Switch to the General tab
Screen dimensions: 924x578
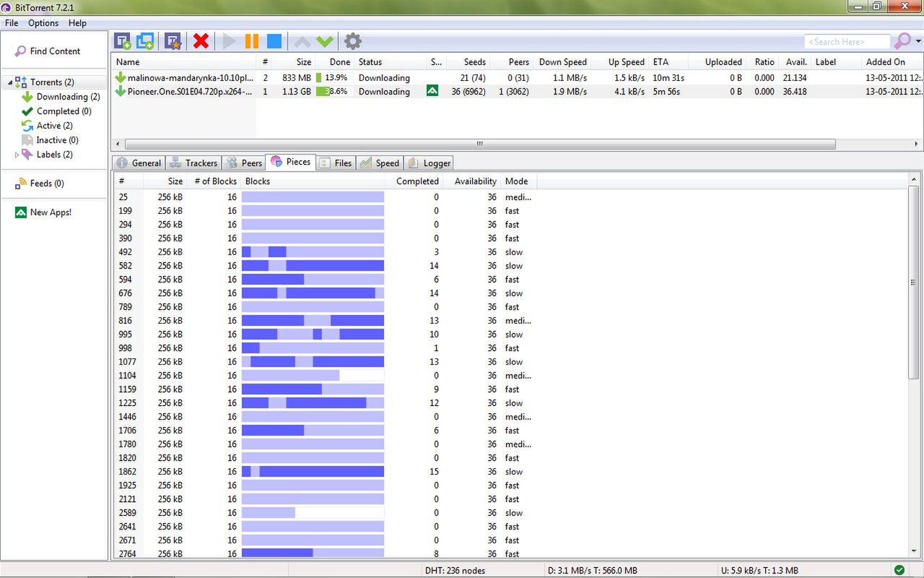pos(139,163)
